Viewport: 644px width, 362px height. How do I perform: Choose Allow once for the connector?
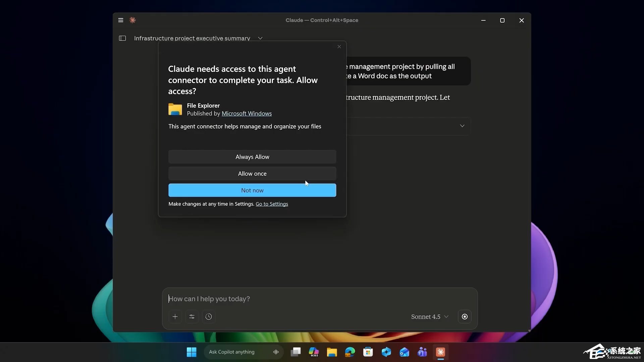252,174
